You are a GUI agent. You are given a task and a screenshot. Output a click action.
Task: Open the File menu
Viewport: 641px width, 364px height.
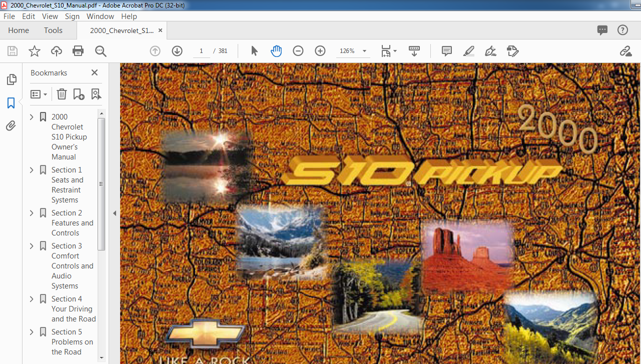10,16
